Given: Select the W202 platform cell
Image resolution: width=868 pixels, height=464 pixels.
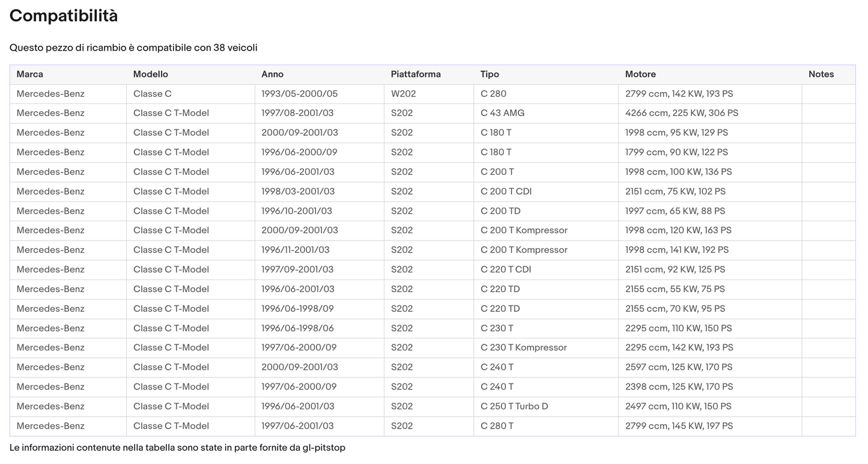Looking at the screenshot, I should [403, 94].
